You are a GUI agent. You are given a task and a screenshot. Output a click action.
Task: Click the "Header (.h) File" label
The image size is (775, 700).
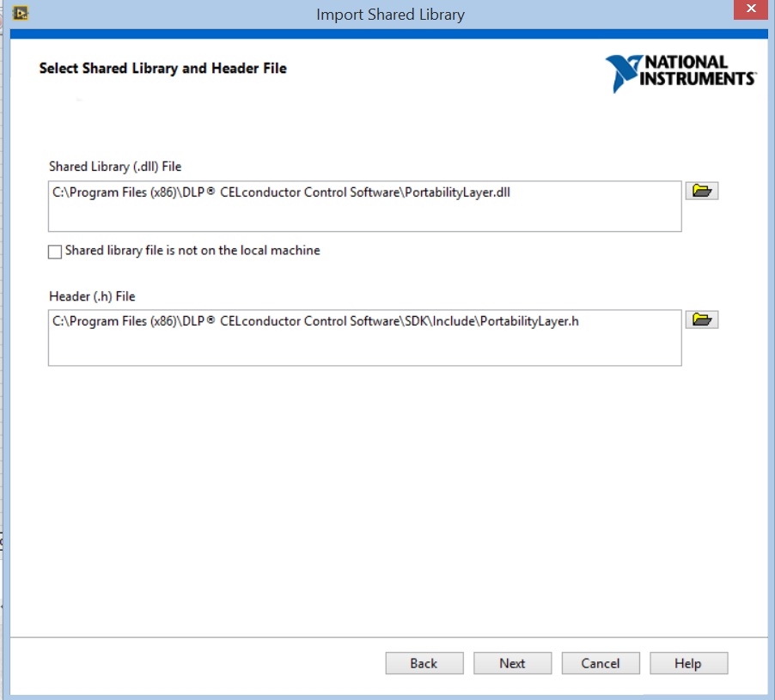click(x=92, y=296)
